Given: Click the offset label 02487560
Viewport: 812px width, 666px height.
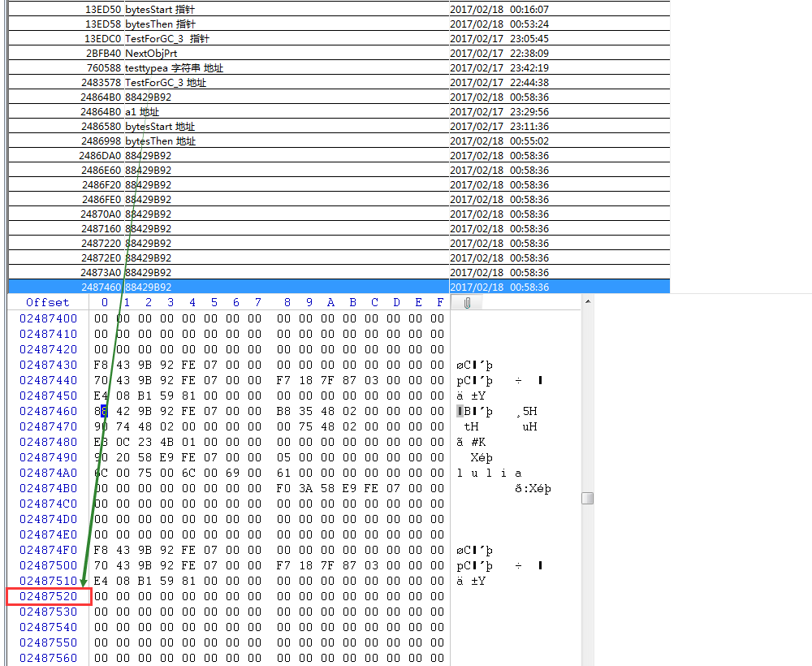Looking at the screenshot, I should (x=48, y=658).
